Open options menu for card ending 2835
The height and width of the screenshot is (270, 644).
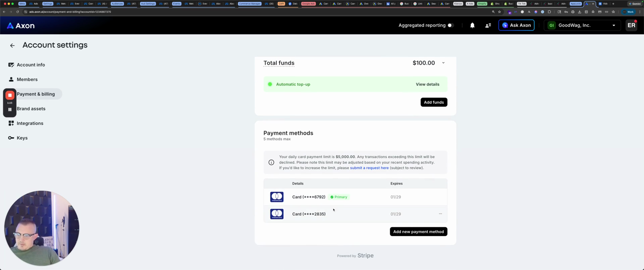pyautogui.click(x=440, y=214)
